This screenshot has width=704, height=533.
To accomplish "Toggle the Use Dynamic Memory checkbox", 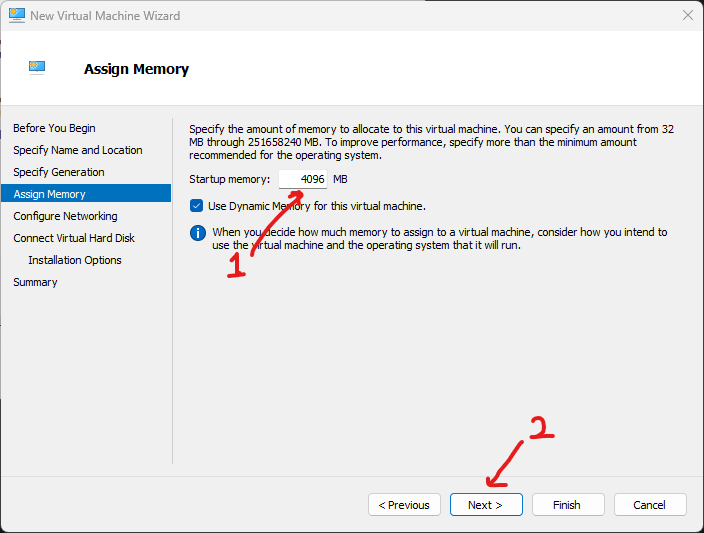I will 197,206.
